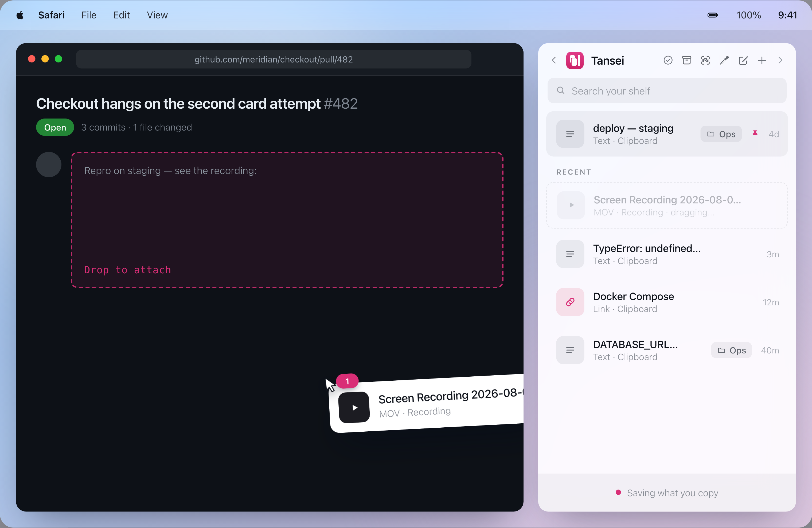The height and width of the screenshot is (528, 812).
Task: Open the Safari menu
Action: tap(51, 15)
